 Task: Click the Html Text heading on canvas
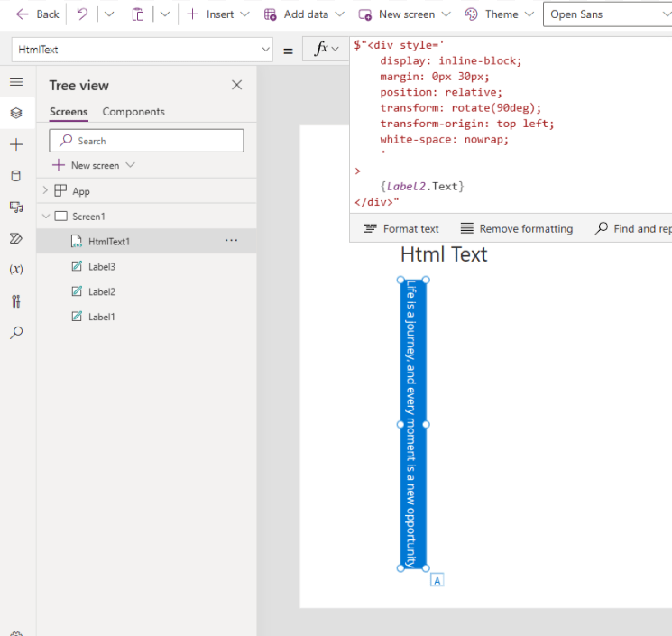click(444, 254)
